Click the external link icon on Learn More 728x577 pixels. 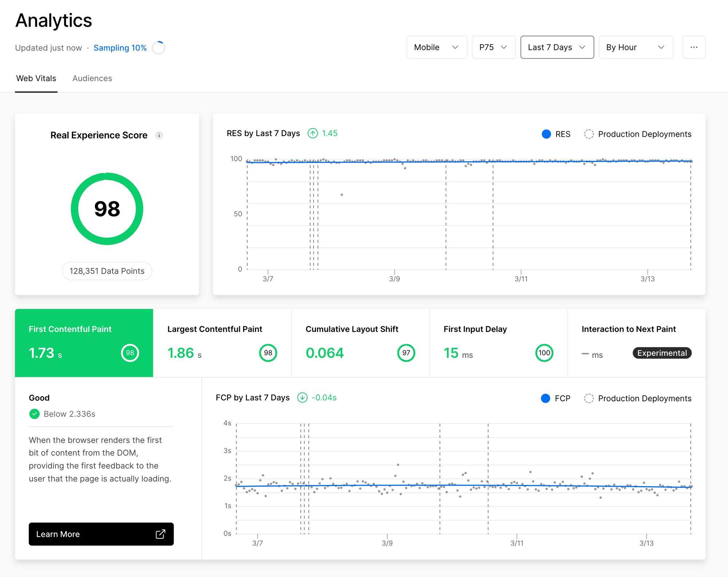(x=160, y=534)
